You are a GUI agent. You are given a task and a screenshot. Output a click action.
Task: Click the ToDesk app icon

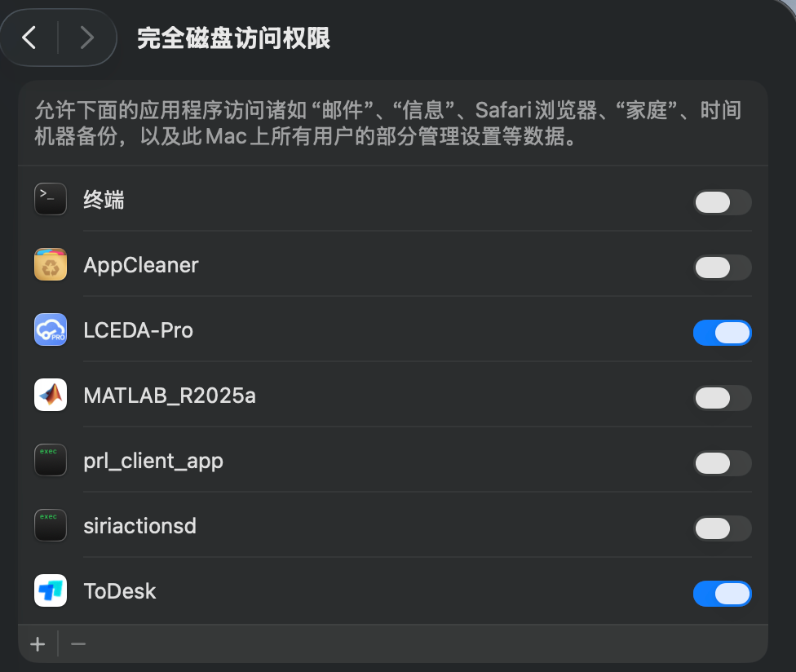tap(51, 591)
